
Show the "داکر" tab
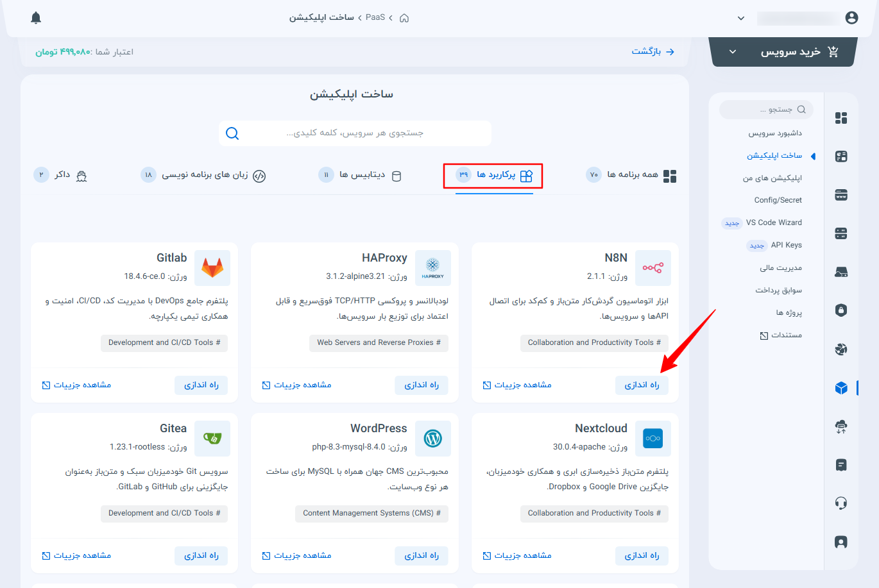click(x=60, y=175)
